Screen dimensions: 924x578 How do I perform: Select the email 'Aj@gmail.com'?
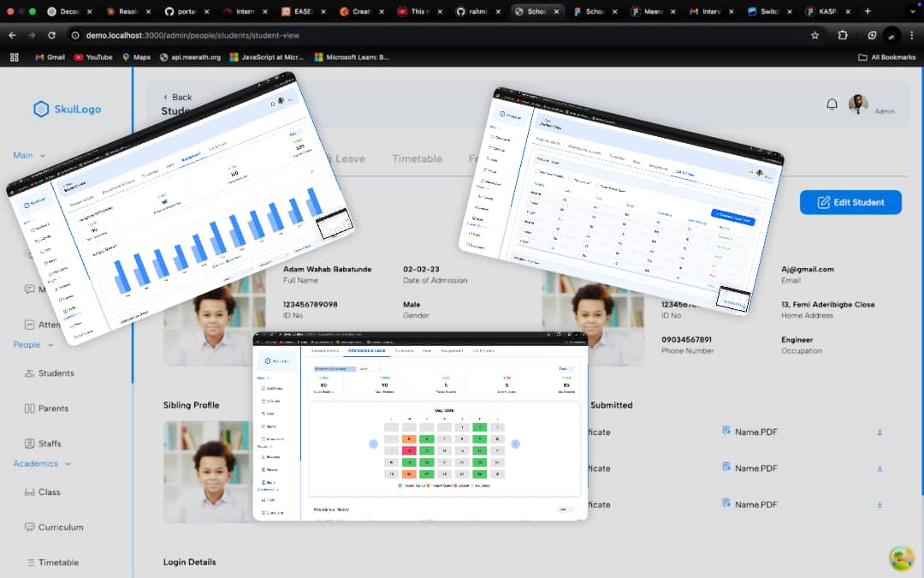pos(808,269)
